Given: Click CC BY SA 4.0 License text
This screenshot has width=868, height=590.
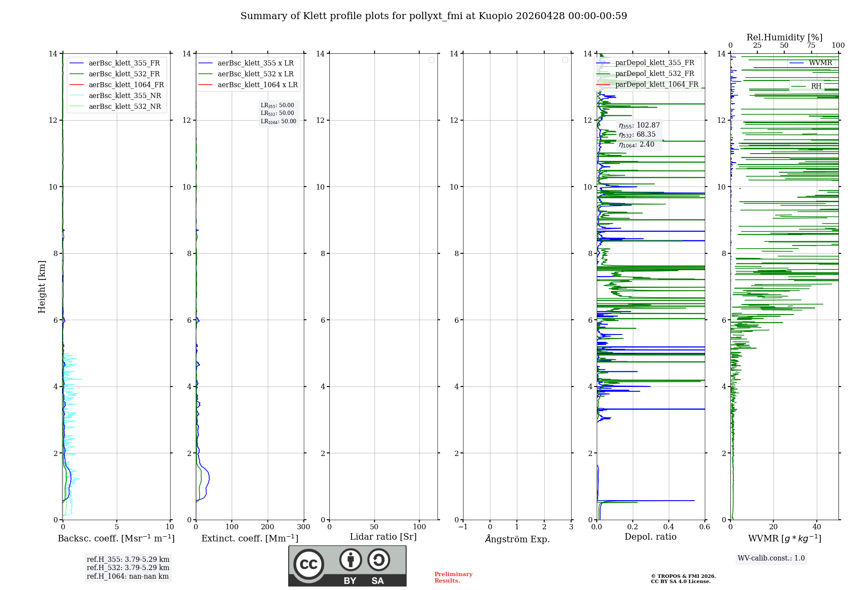Looking at the screenshot, I should [681, 581].
